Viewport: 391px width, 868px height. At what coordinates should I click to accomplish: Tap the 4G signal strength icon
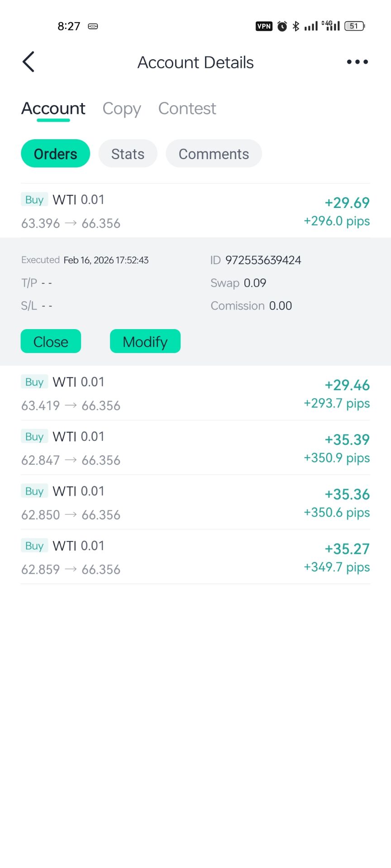(x=331, y=26)
